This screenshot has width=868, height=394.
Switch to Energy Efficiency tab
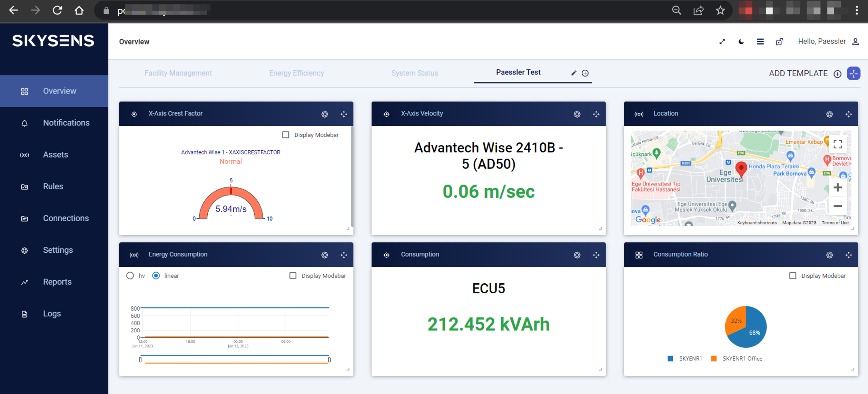(296, 73)
